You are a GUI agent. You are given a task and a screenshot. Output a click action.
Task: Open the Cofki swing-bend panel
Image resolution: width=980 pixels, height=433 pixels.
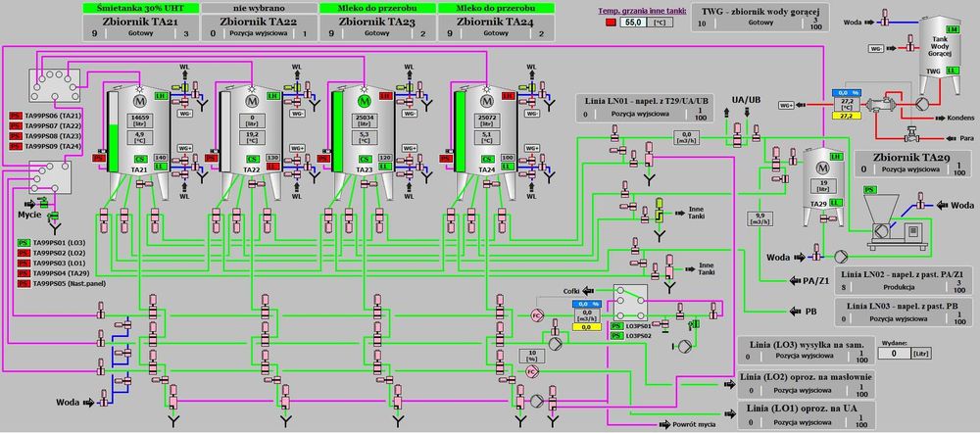pyautogui.click(x=630, y=303)
